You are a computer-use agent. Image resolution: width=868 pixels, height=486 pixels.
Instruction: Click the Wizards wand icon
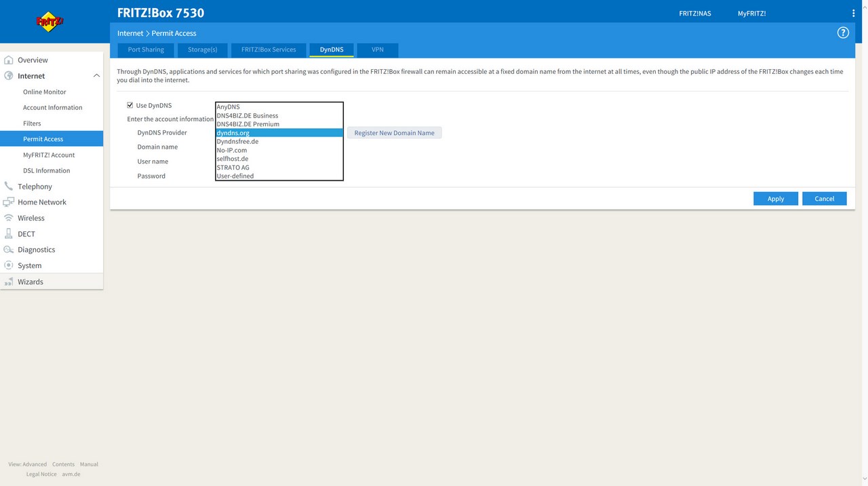point(9,282)
